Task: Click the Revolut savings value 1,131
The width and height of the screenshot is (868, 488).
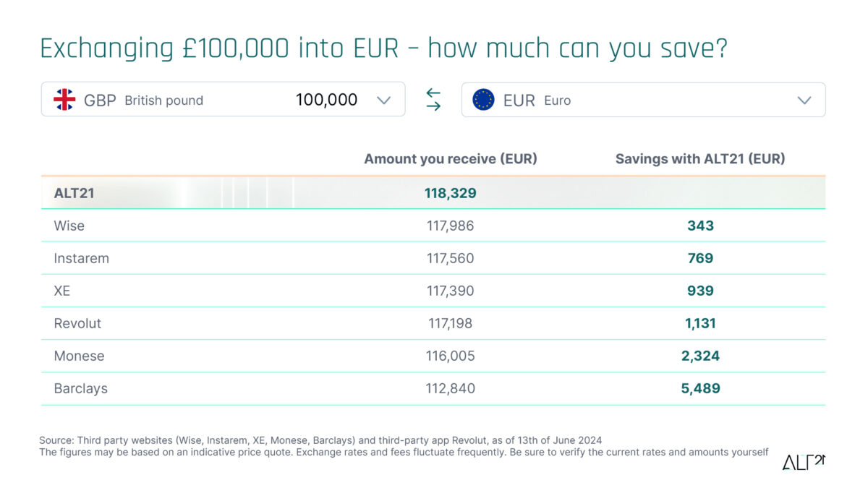Action: tap(700, 323)
